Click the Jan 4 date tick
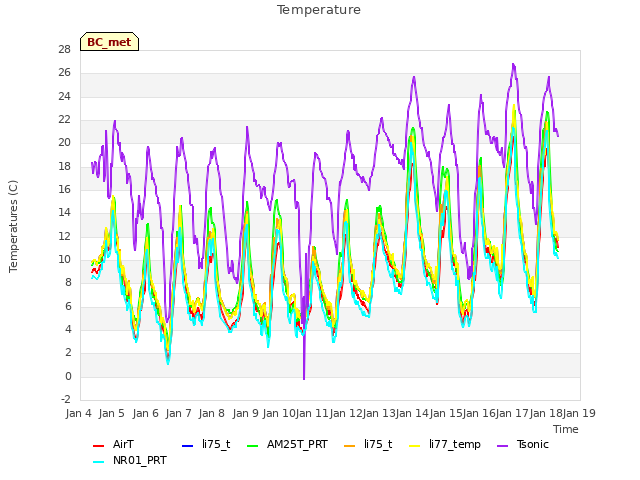This screenshot has width=640, height=480. 78,413
